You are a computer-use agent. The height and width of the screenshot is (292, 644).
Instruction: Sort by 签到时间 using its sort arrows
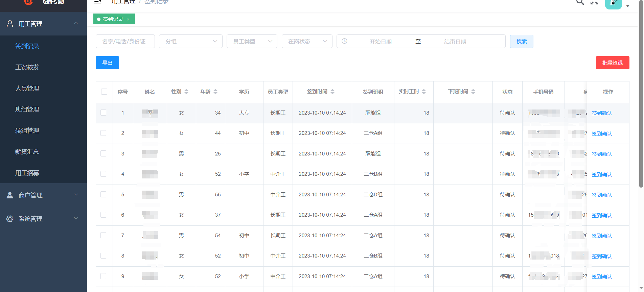[x=332, y=92]
